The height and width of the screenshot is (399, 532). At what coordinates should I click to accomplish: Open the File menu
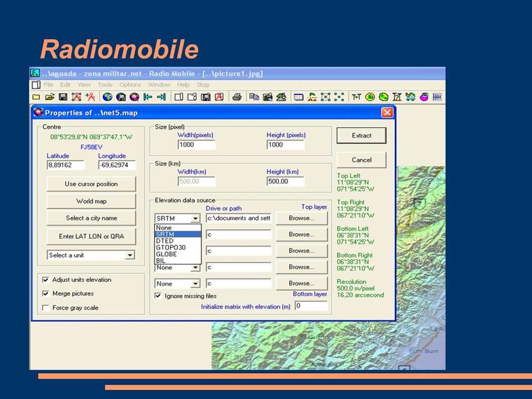click(48, 85)
